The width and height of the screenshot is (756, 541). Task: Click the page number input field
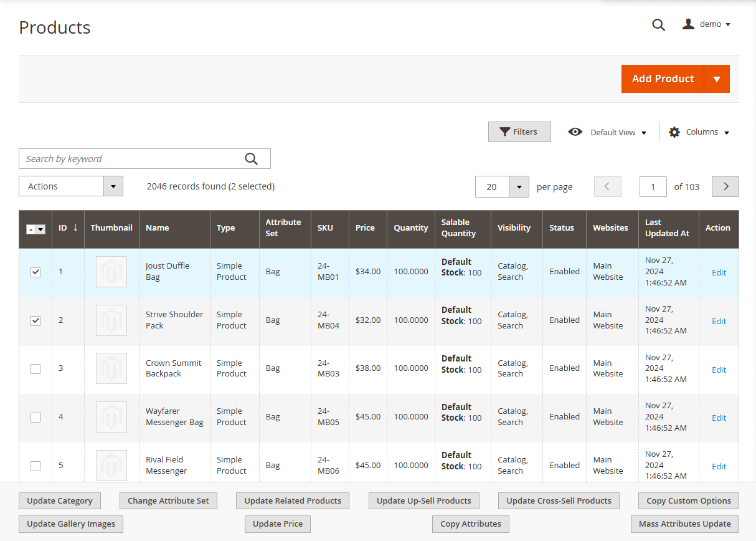click(x=653, y=187)
